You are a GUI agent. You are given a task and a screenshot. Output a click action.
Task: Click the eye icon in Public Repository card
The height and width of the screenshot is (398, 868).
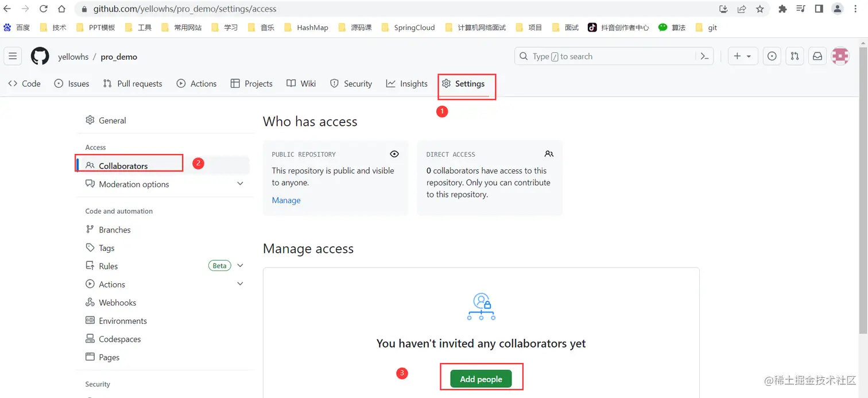(x=394, y=154)
